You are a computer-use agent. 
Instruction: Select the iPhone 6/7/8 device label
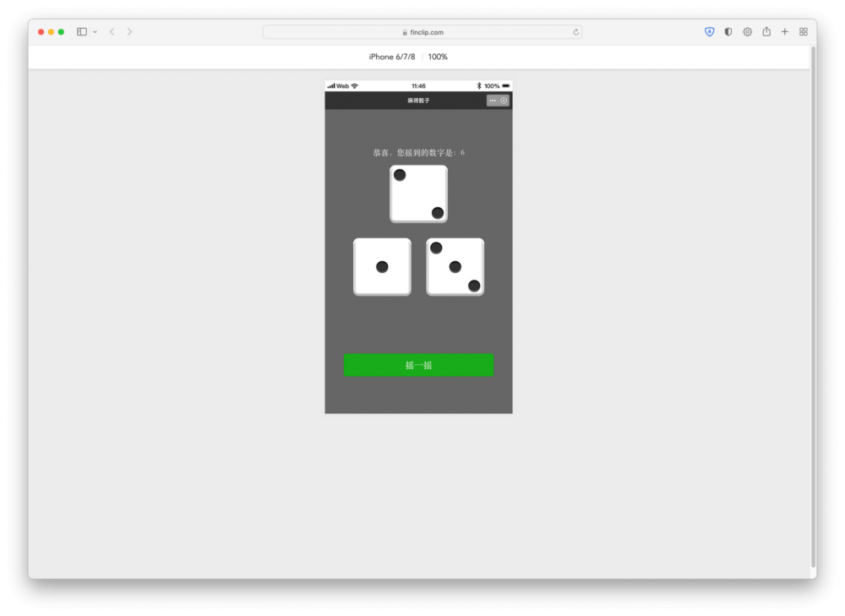(x=392, y=57)
